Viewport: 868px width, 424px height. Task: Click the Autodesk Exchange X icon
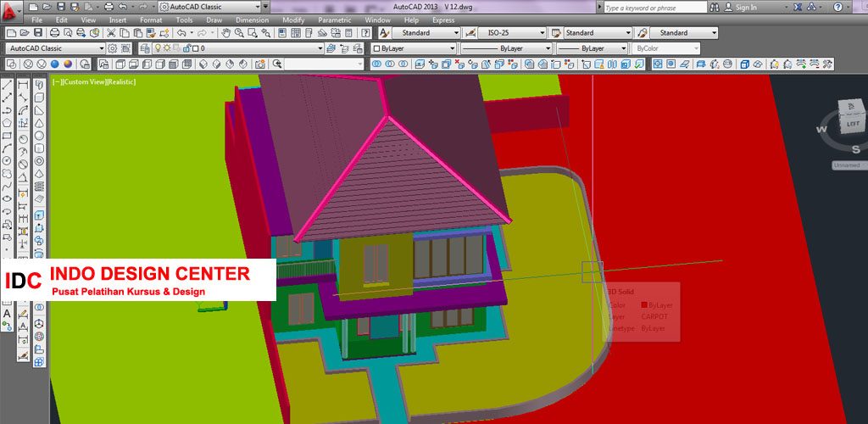798,7
